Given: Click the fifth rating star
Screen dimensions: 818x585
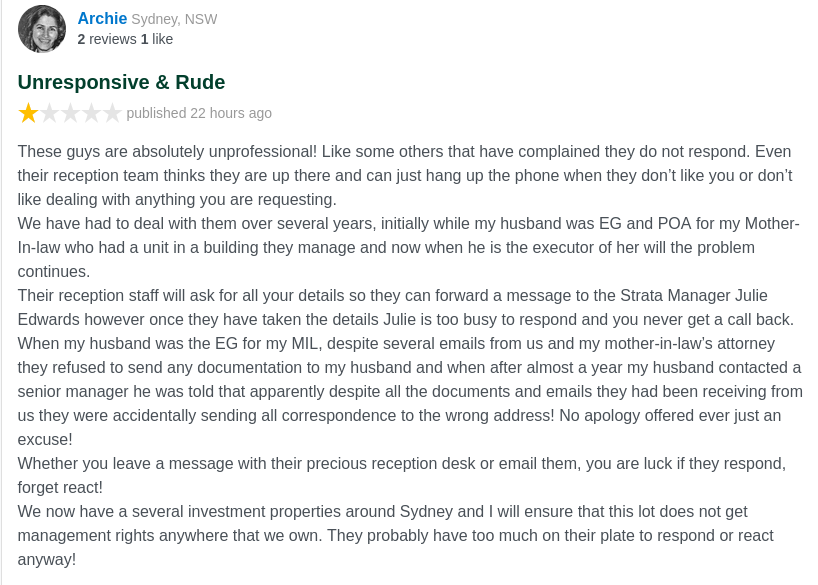Looking at the screenshot, I should (112, 113).
